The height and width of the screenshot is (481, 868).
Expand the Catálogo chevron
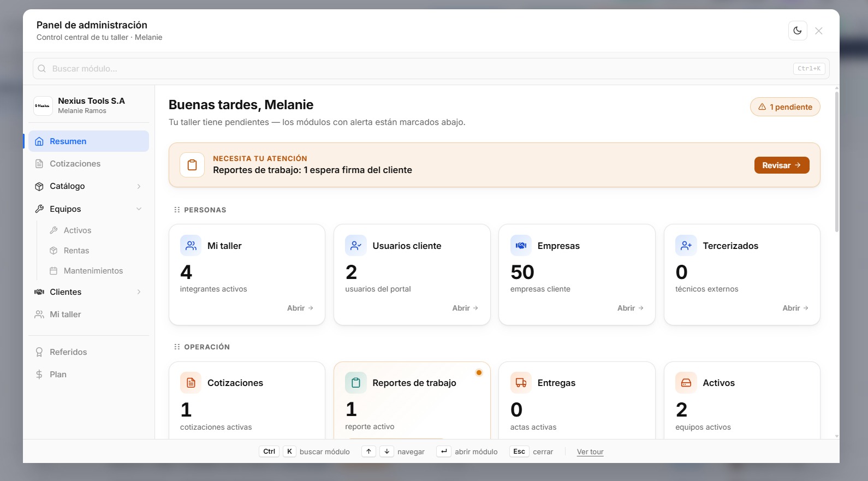coord(139,186)
